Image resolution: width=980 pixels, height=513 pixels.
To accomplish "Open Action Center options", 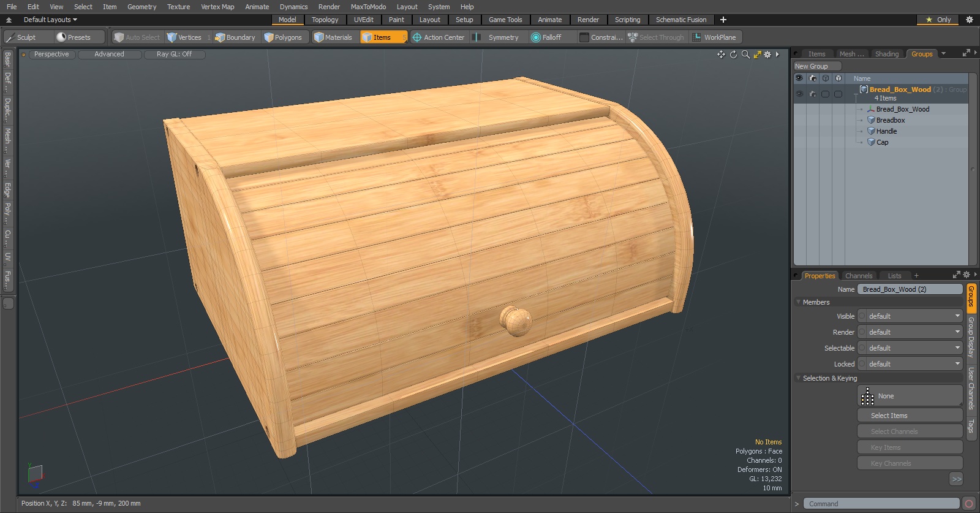I will click(439, 37).
